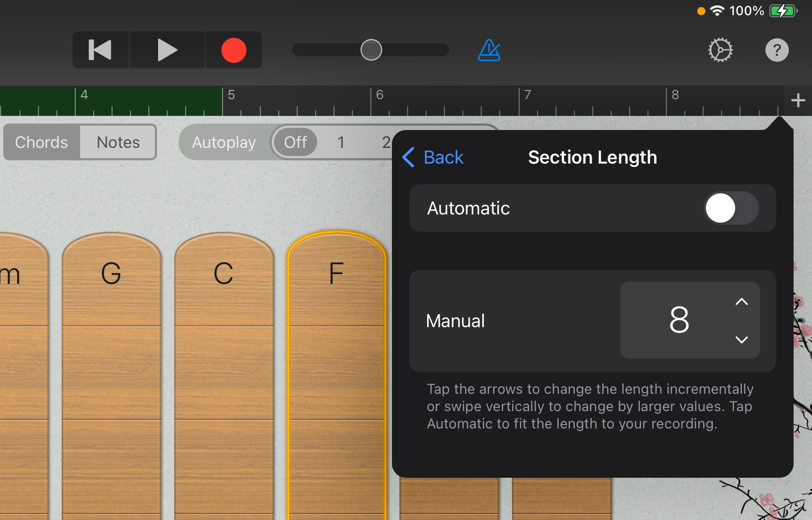Tap the red Record button
Image resolution: width=812 pixels, height=520 pixels.
click(234, 50)
